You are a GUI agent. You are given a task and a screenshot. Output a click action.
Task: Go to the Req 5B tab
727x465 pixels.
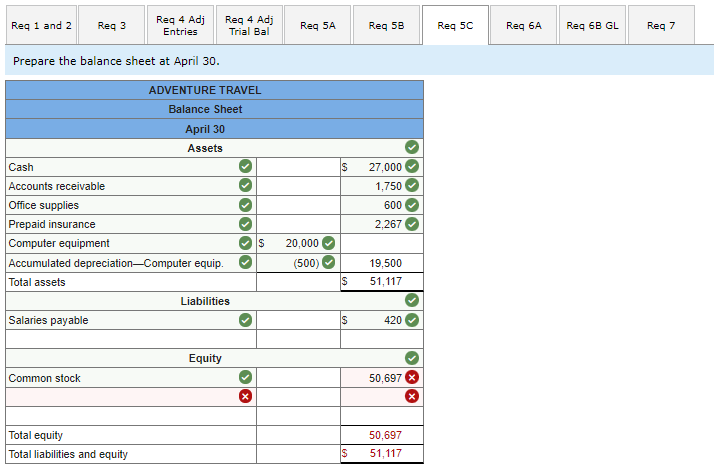[x=386, y=25]
